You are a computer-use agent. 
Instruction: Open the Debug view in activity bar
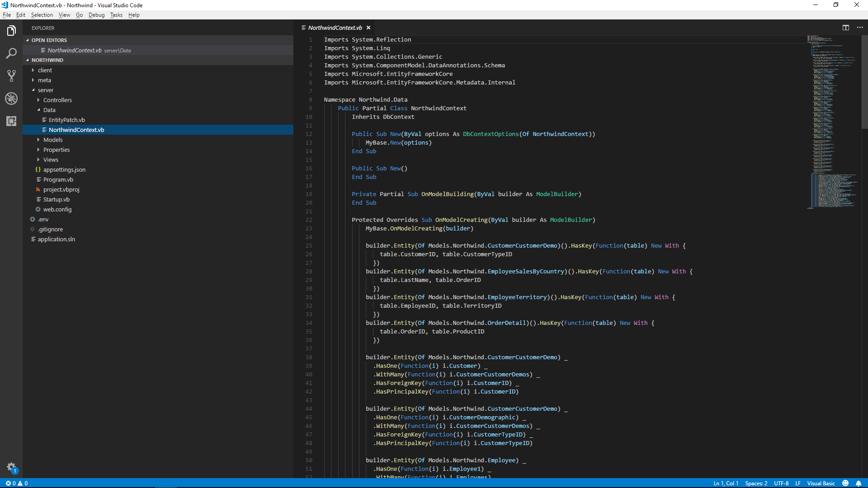(x=11, y=99)
